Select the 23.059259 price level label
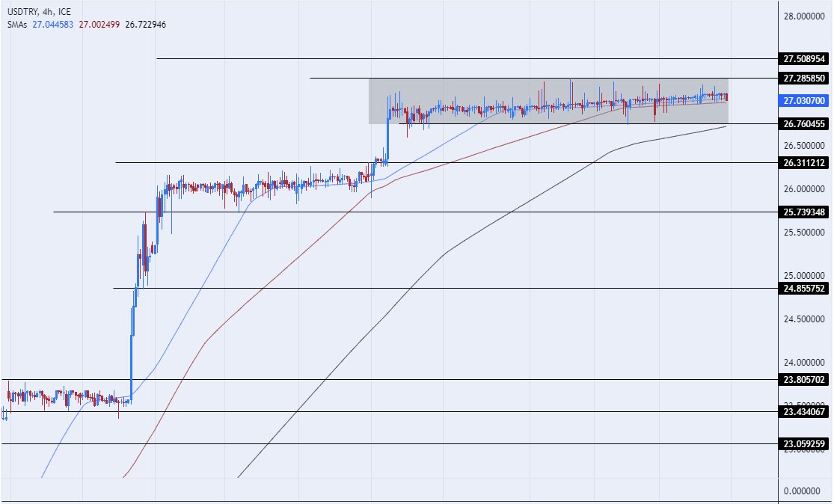Screen dimensions: 834x504 coord(803,444)
